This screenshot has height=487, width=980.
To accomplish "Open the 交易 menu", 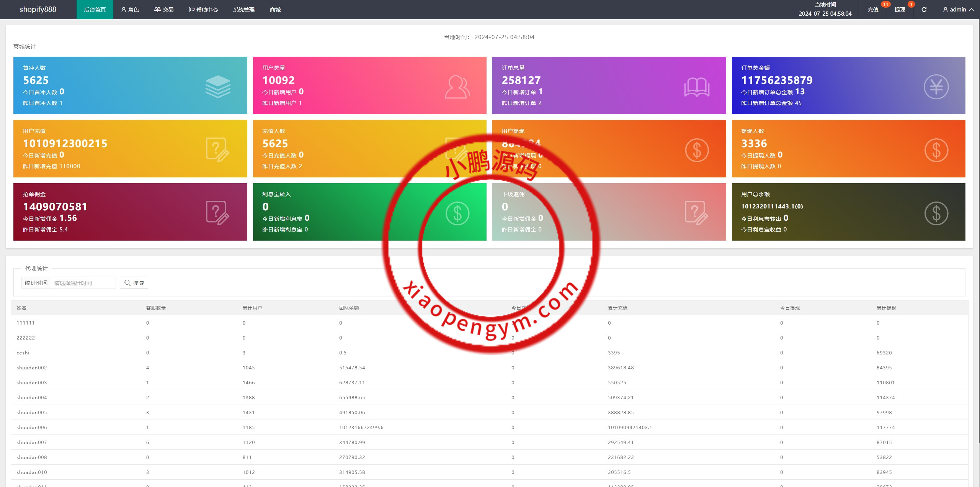I will [164, 10].
